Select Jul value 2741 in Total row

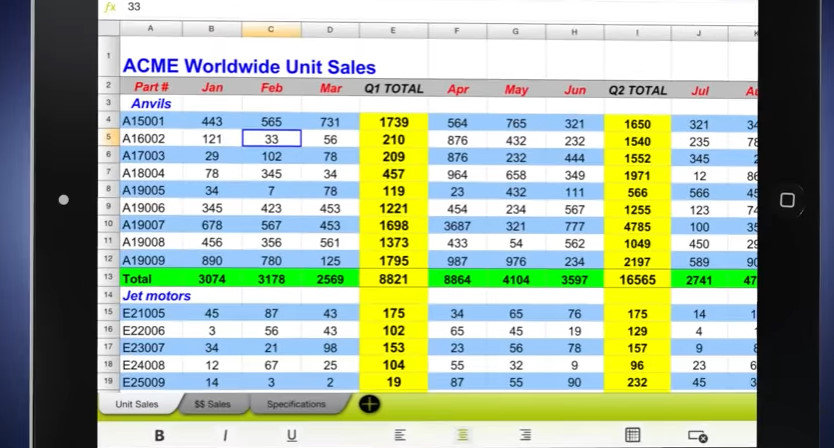point(699,280)
